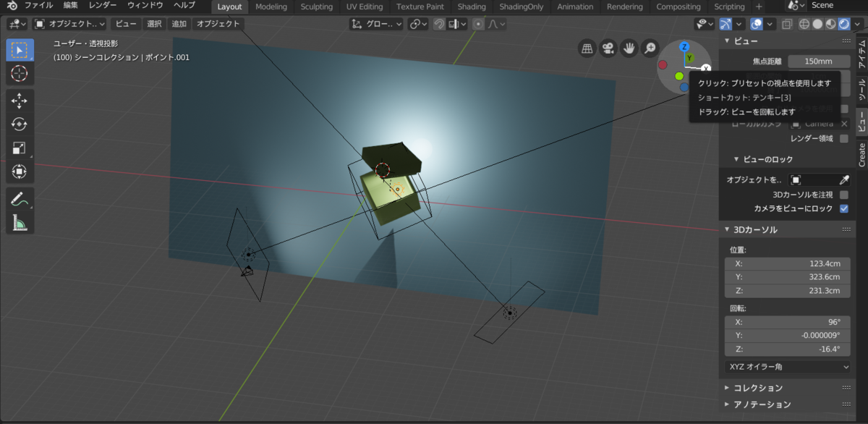This screenshot has height=424, width=868.
Task: Switch to rendered shading mode
Action: pos(844,24)
